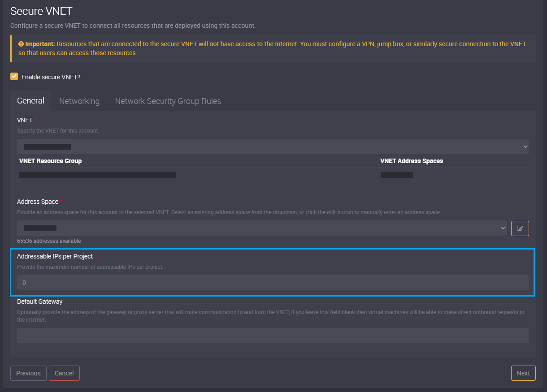Click the '65536 addresses available' text
This screenshot has width=547, height=392.
pos(49,241)
